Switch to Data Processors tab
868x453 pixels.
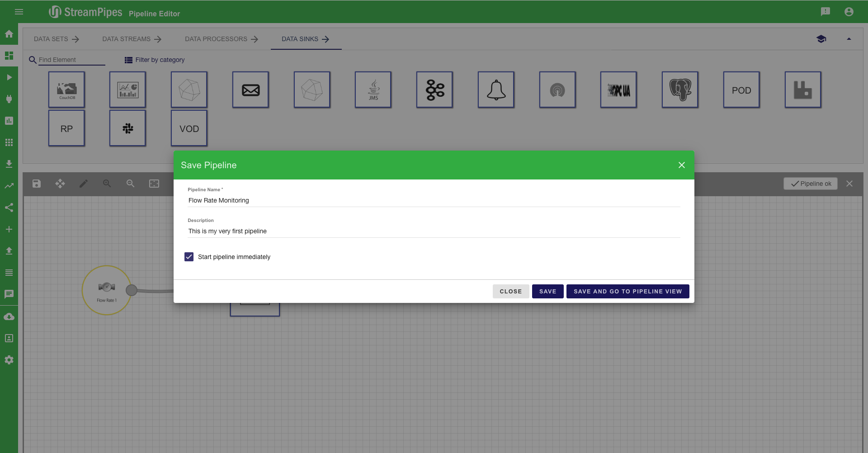(x=221, y=39)
